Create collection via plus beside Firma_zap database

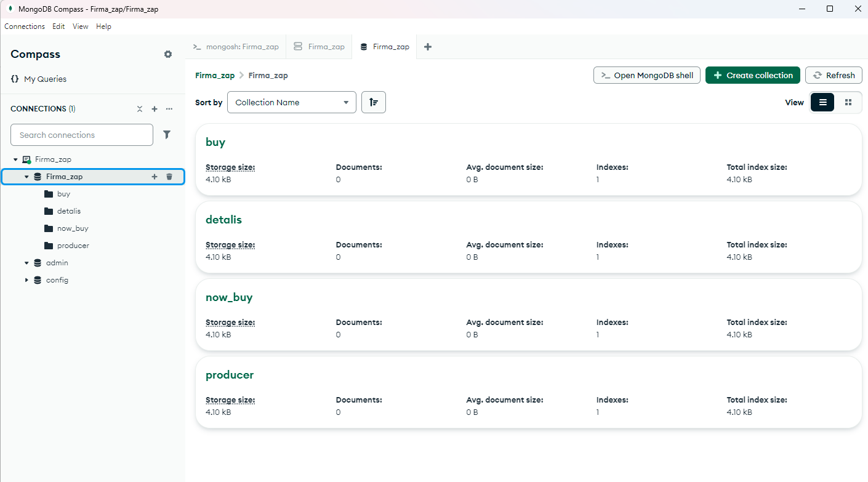tap(155, 177)
